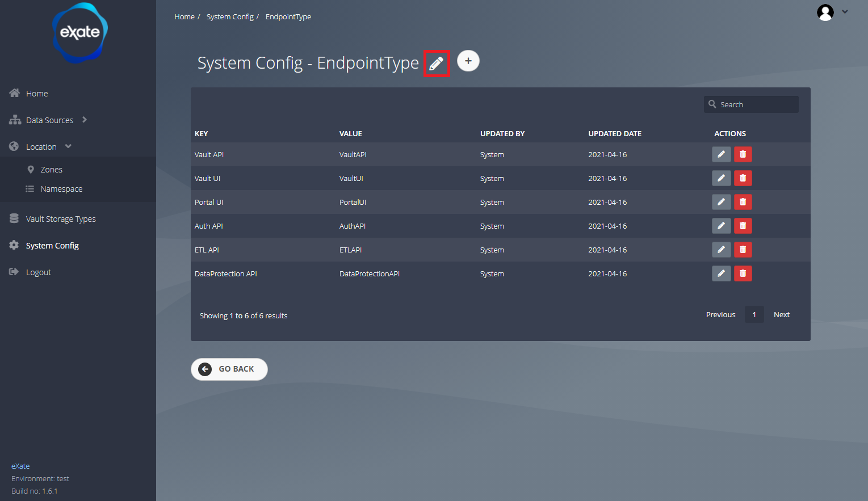Click the pencil icon beside EndpointType title

point(436,64)
